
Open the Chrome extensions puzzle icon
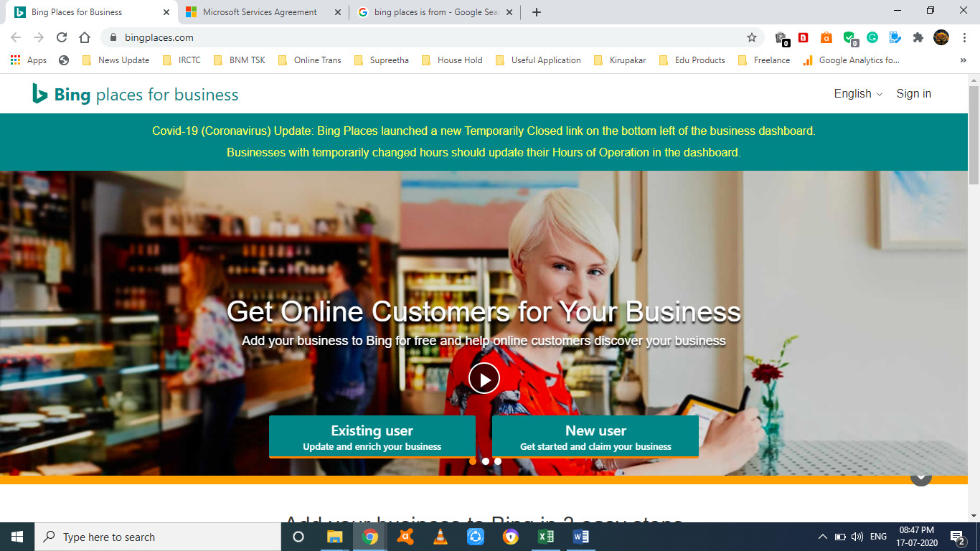pos(918,37)
